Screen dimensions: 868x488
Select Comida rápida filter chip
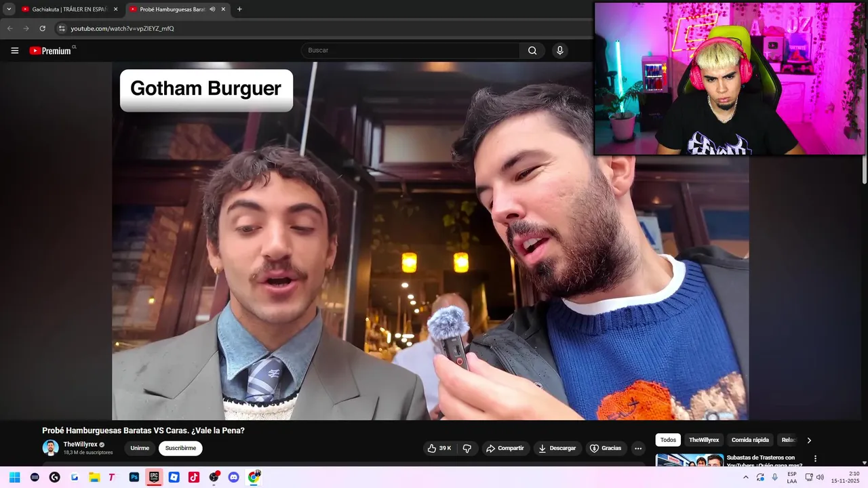(x=750, y=440)
